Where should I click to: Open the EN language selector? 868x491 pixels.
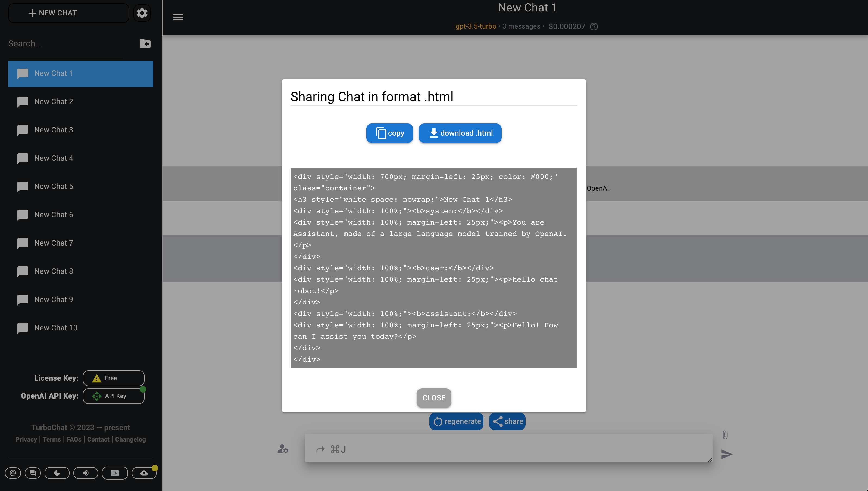115,473
